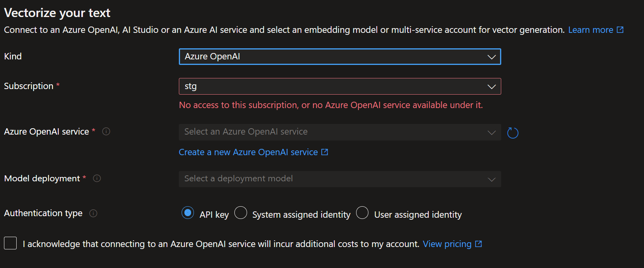Viewport: 644px width, 268px height.
Task: Open the Kind dropdown showing Azure OpenAI
Action: [x=333, y=57]
